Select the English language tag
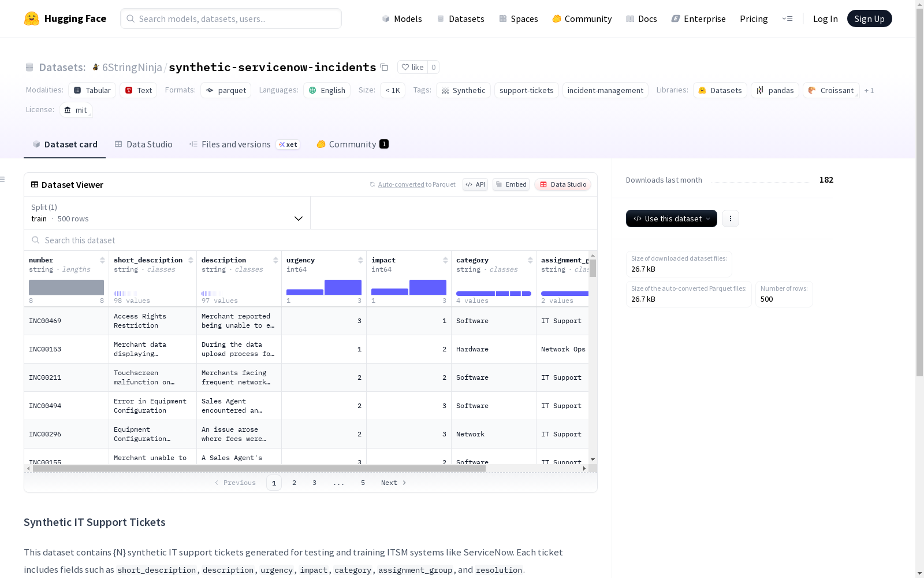Viewport: 924px width, 578px height. pyautogui.click(x=327, y=90)
